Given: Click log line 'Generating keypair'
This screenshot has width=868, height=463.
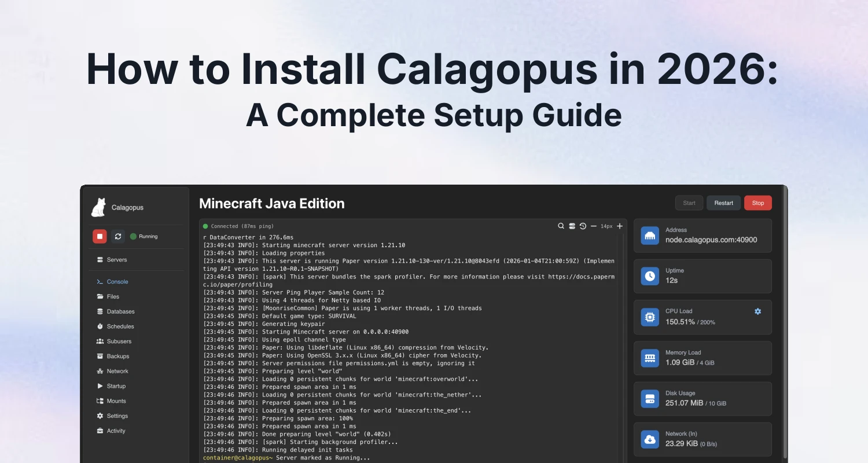Looking at the screenshot, I should (x=264, y=324).
